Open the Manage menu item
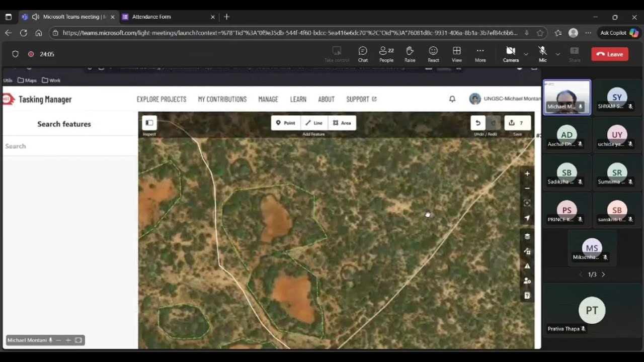The width and height of the screenshot is (644, 362). [268, 99]
